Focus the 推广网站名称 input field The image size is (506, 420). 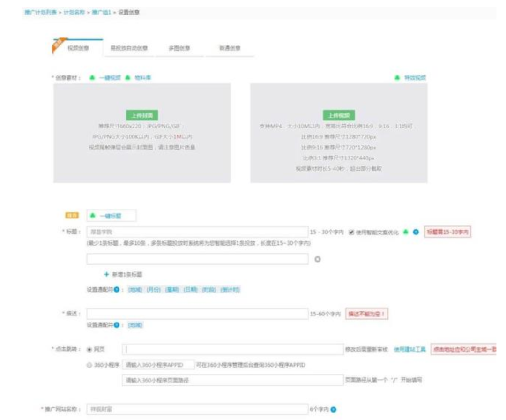coord(197,409)
